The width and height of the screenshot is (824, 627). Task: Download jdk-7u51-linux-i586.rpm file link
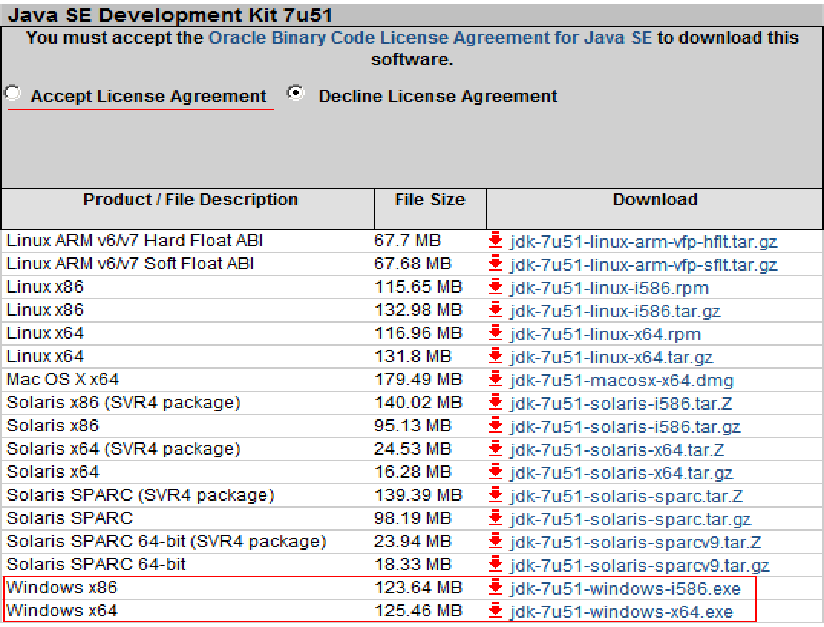tap(609, 288)
